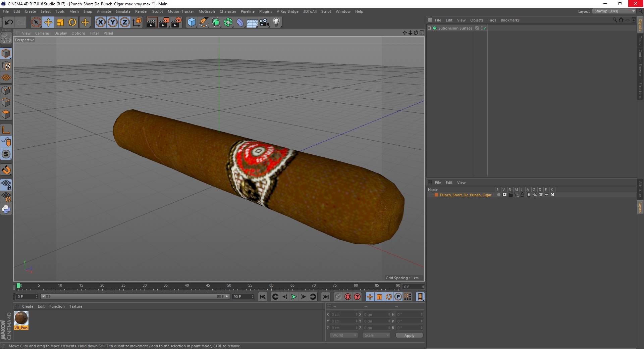Toggle layer solo for Punch_Short_De_Punch_Cigar
644x349 pixels.
pyautogui.click(x=498, y=195)
